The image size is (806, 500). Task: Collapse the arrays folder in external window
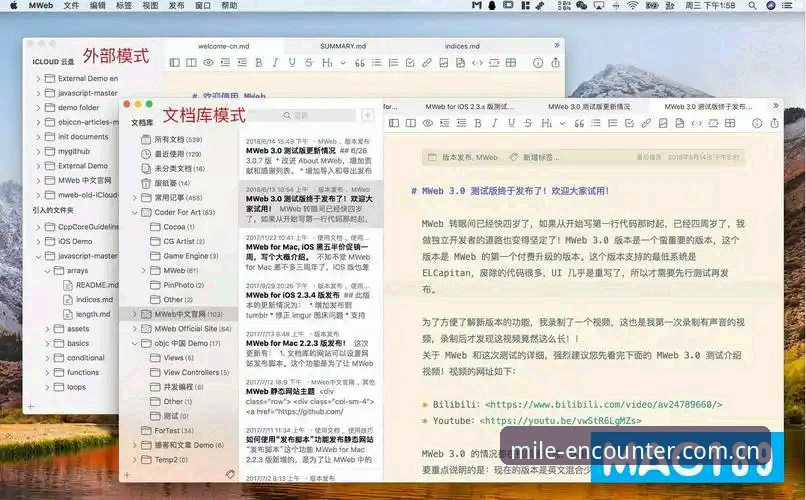click(x=47, y=271)
